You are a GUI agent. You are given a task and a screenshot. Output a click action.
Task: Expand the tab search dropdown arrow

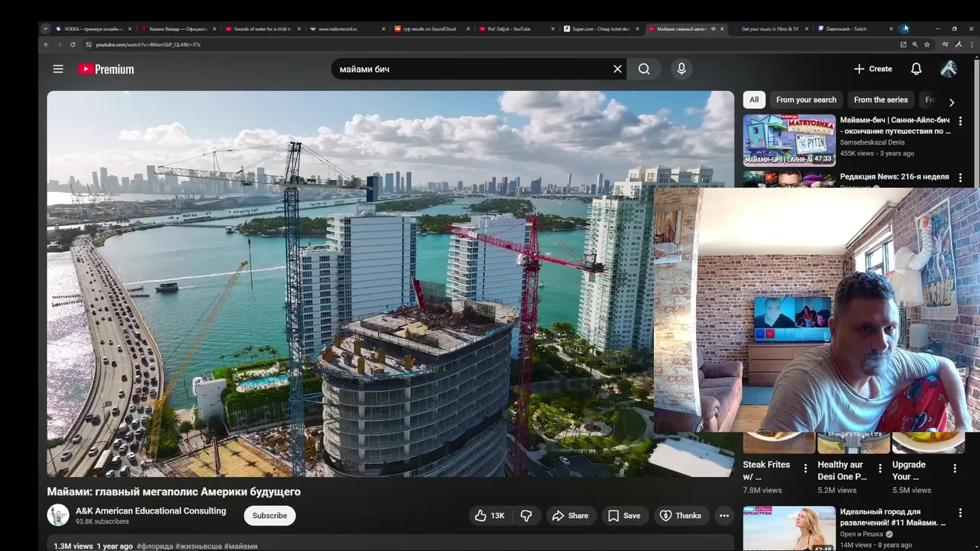click(x=45, y=28)
